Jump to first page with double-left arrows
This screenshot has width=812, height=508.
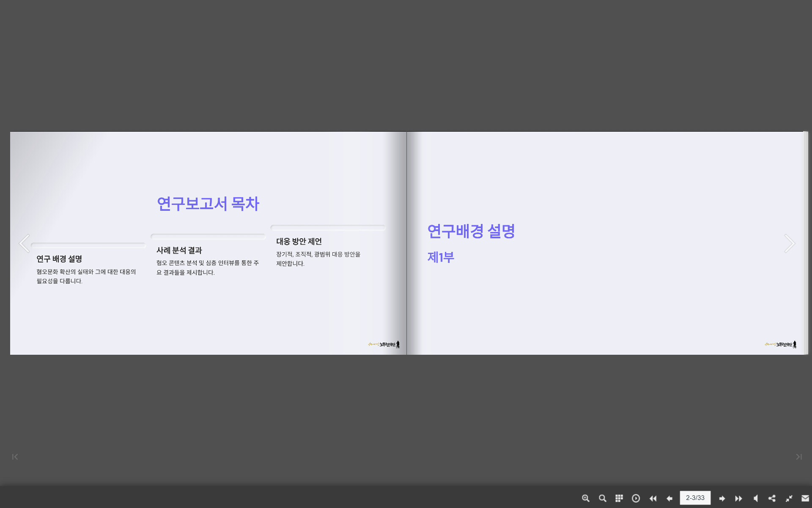(x=653, y=498)
